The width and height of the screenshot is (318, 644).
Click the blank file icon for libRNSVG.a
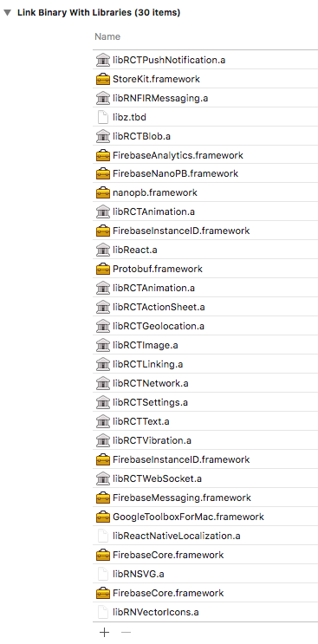(x=102, y=574)
